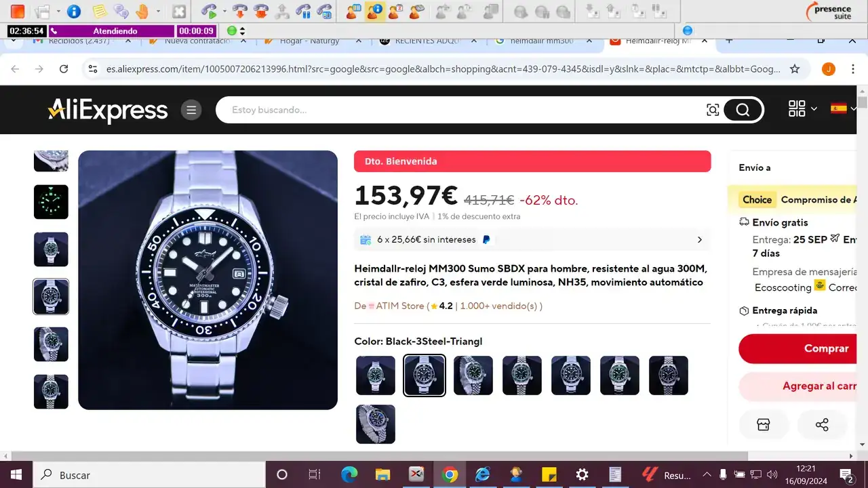Click the highlighted agent info icon

point(375,12)
